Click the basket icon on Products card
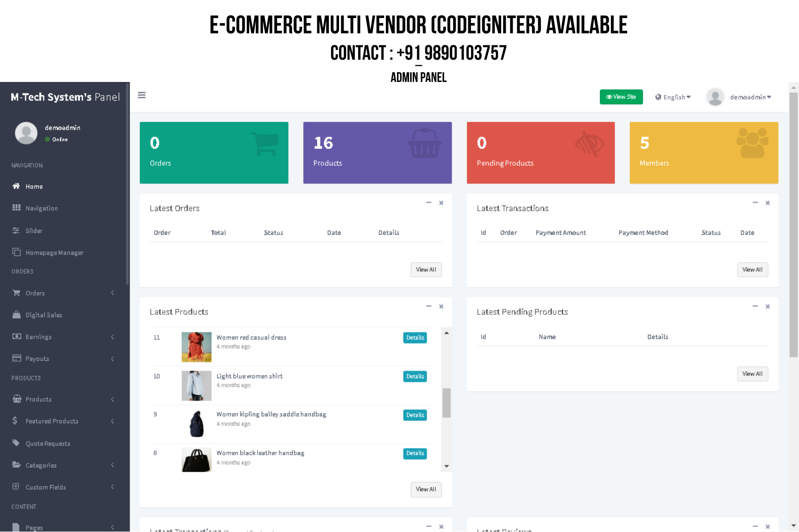 click(x=424, y=144)
